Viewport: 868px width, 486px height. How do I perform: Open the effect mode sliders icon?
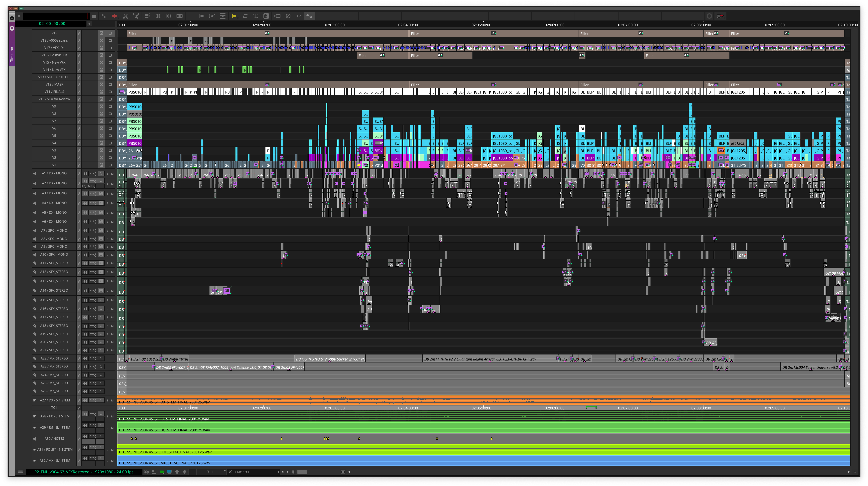pos(104,16)
